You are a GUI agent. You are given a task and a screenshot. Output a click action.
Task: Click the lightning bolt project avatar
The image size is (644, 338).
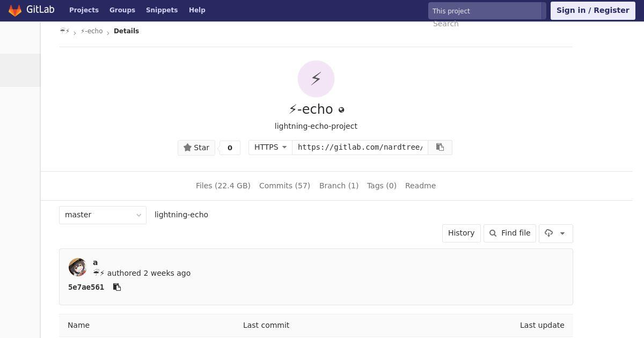point(316,79)
